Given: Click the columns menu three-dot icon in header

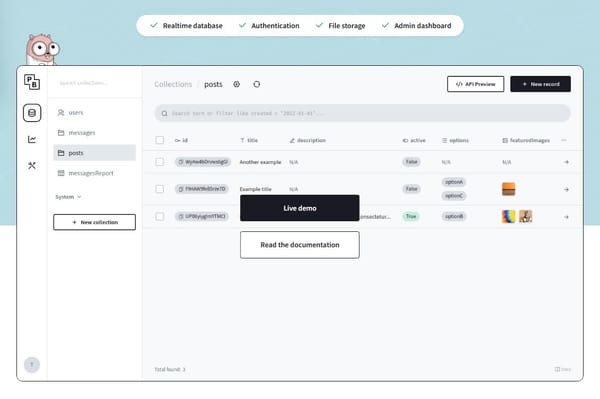Looking at the screenshot, I should pyautogui.click(x=564, y=140).
